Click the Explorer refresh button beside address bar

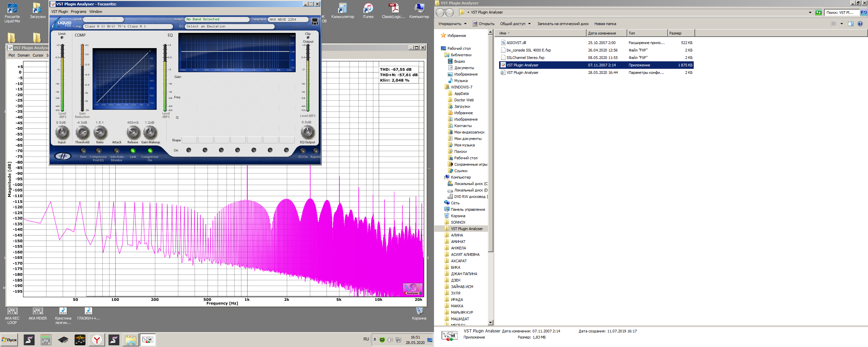click(818, 13)
